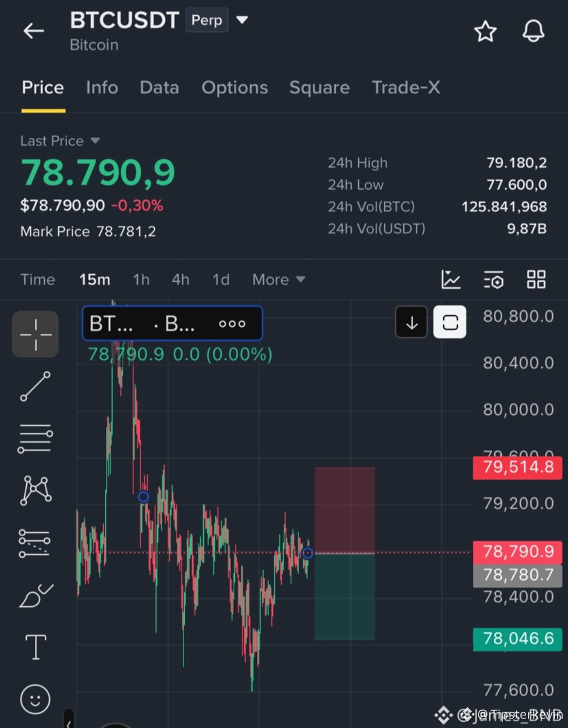
Task: Select the crosshair cursor tool
Action: coord(35,334)
